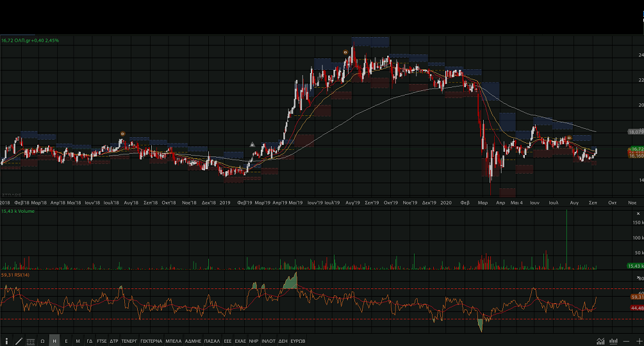Click the bar chart type icon
Viewport: 644px width, 346px height.
614,341
